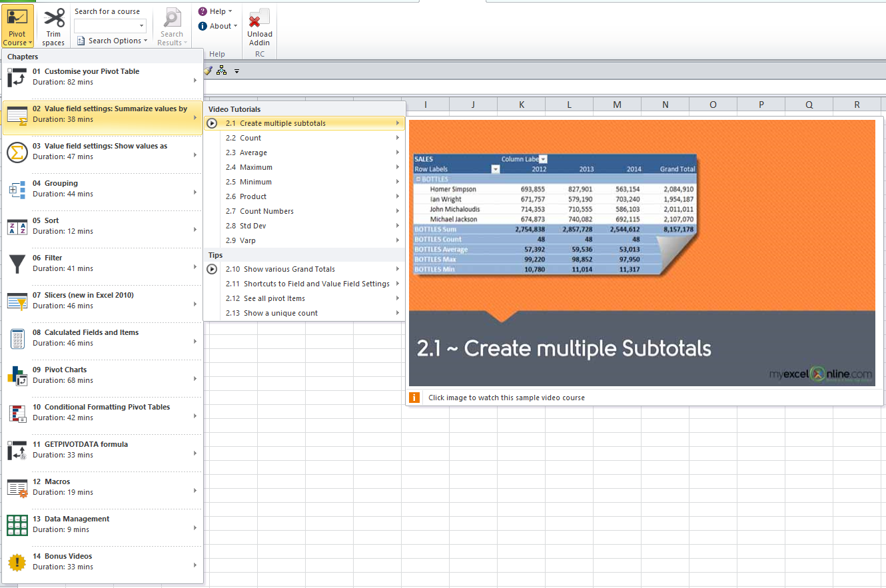Viewport: 886px width, 588px height.
Task: Click the Sort chapter A-Z icon
Action: (17, 226)
